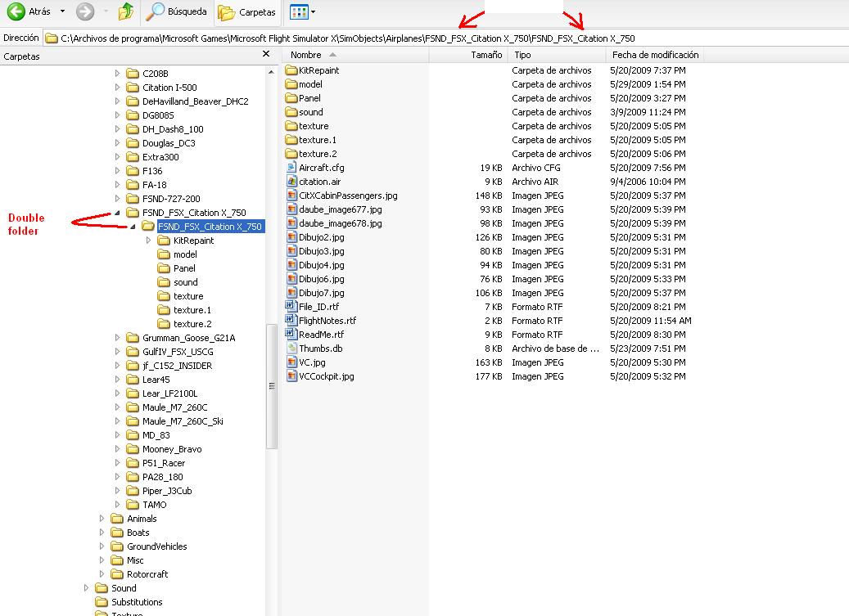The width and height of the screenshot is (849, 616).
Task: Sort by Fecha de modificación column
Action: (x=655, y=55)
